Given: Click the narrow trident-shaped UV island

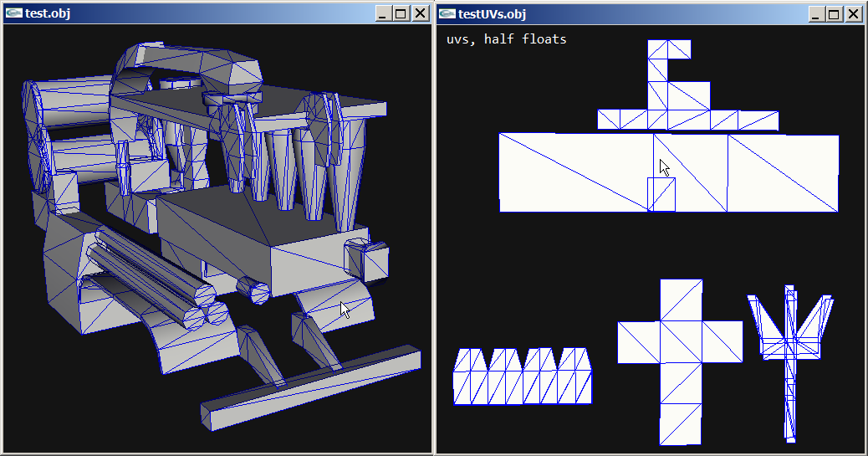Looking at the screenshot, I should click(790, 363).
